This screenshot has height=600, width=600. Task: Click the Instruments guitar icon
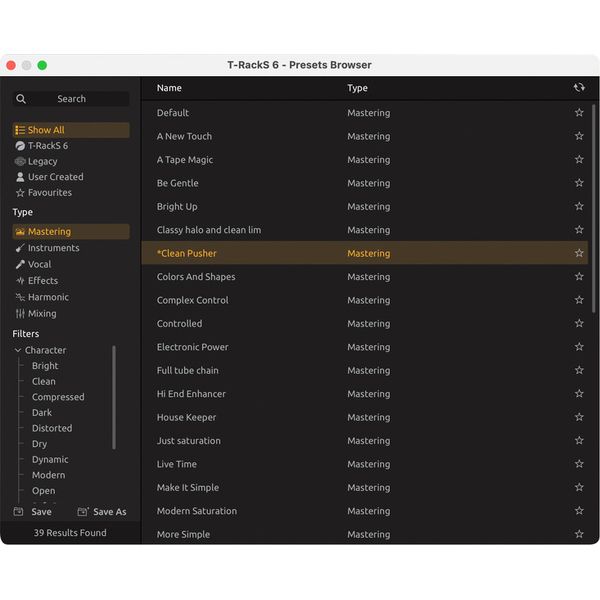click(x=20, y=248)
